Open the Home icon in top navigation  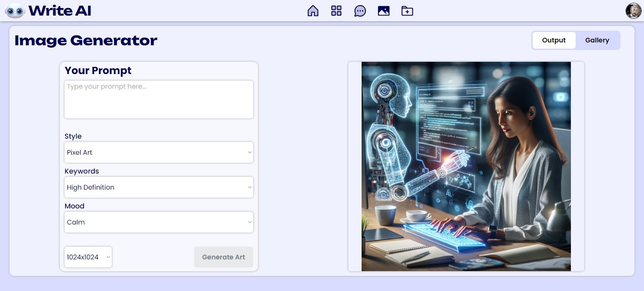tap(313, 11)
